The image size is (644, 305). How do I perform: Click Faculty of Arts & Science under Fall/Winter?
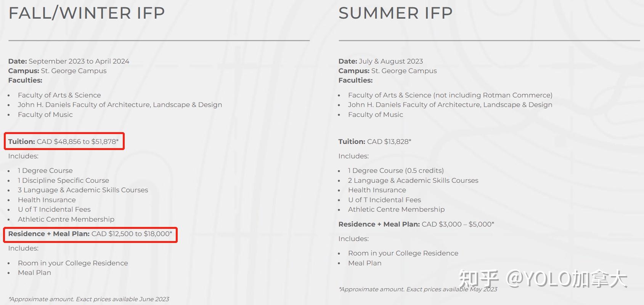[x=59, y=95]
